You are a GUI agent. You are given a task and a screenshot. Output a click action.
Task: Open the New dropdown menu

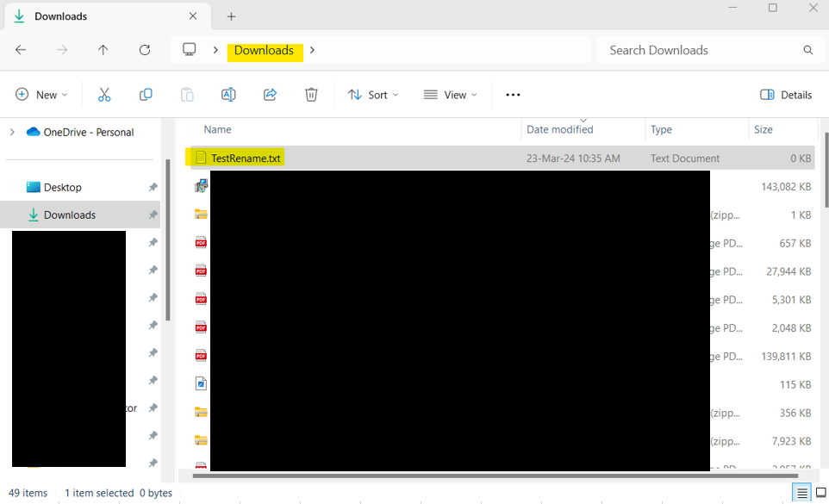(41, 95)
